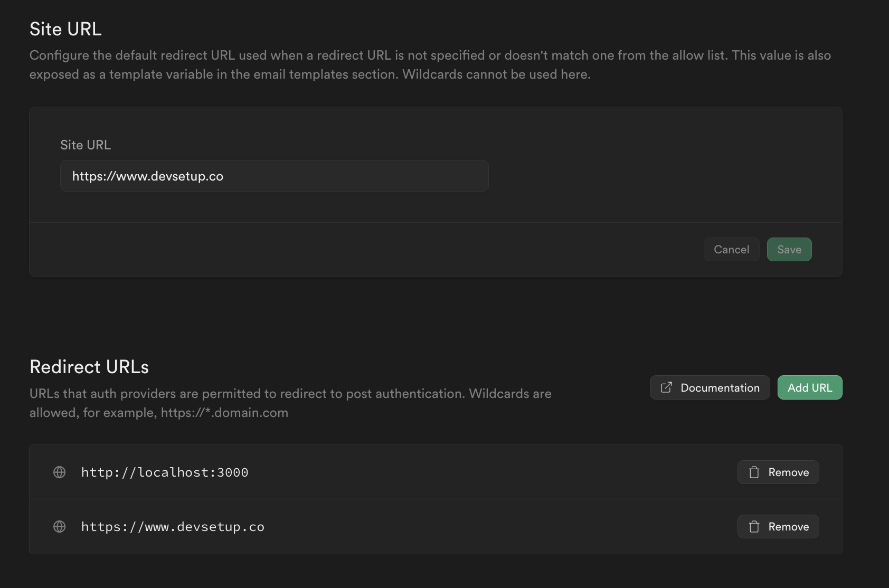This screenshot has width=889, height=588.
Task: Select the Site URL input field
Action: coord(274,176)
